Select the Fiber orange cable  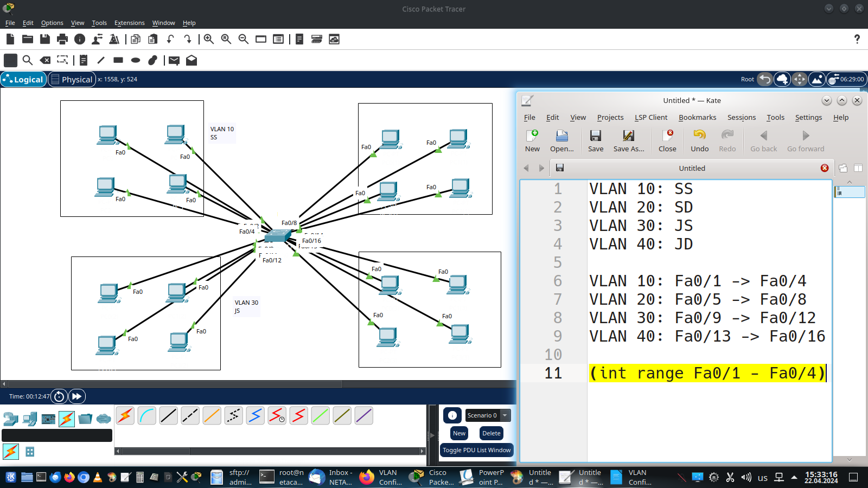pyautogui.click(x=212, y=416)
